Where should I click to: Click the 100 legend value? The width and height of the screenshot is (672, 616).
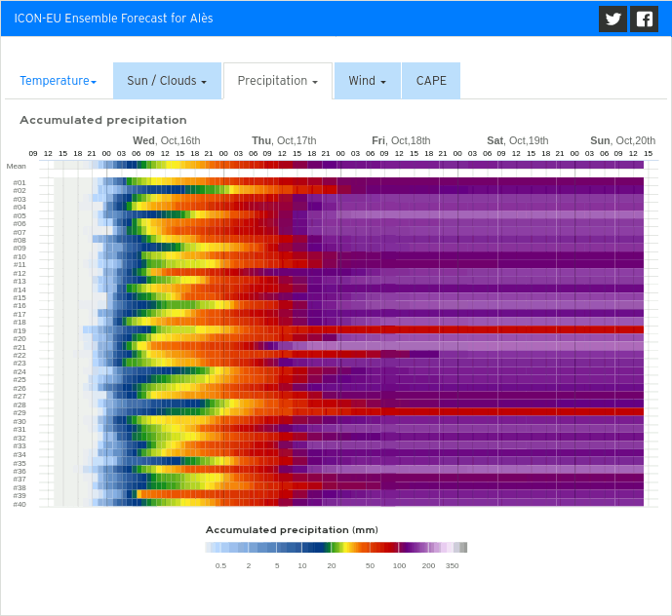pos(400,566)
